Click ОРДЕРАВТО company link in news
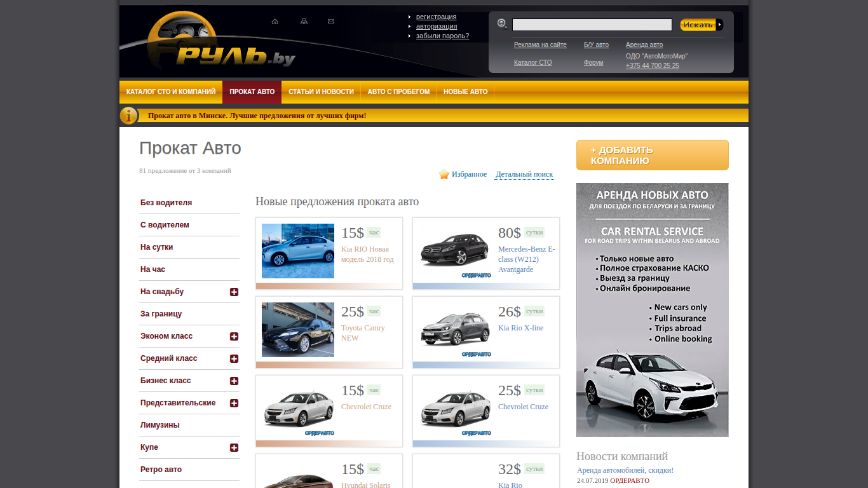Image resolution: width=868 pixels, height=488 pixels. 630,481
